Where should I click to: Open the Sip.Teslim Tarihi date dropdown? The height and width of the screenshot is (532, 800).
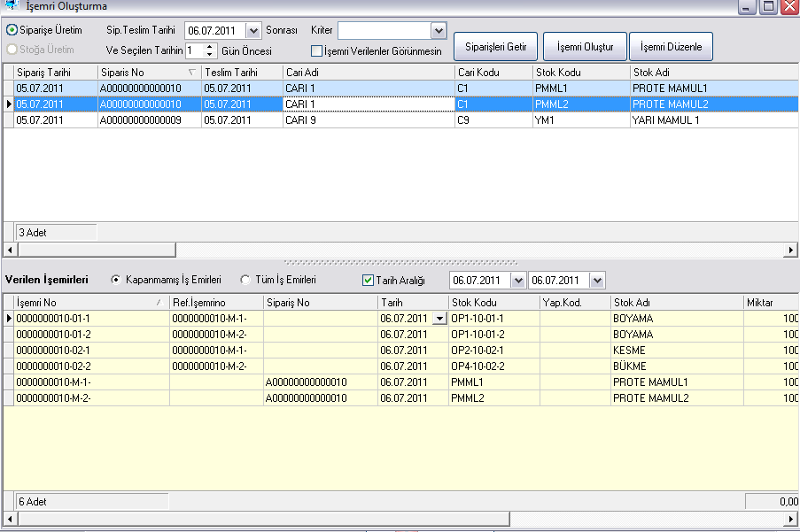(253, 31)
